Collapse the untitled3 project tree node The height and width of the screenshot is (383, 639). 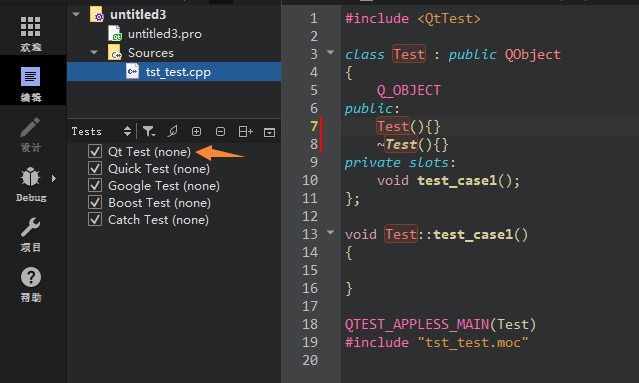[76, 14]
